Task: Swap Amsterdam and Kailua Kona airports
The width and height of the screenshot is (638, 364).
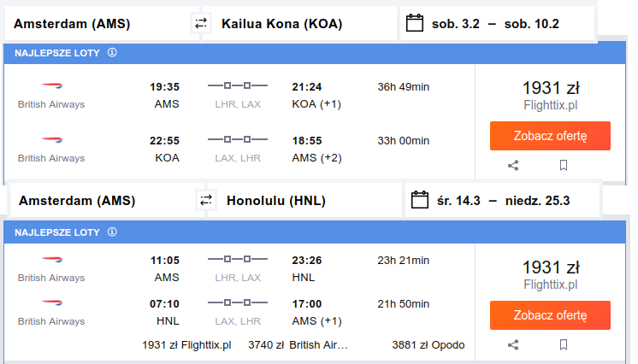Action: [201, 23]
